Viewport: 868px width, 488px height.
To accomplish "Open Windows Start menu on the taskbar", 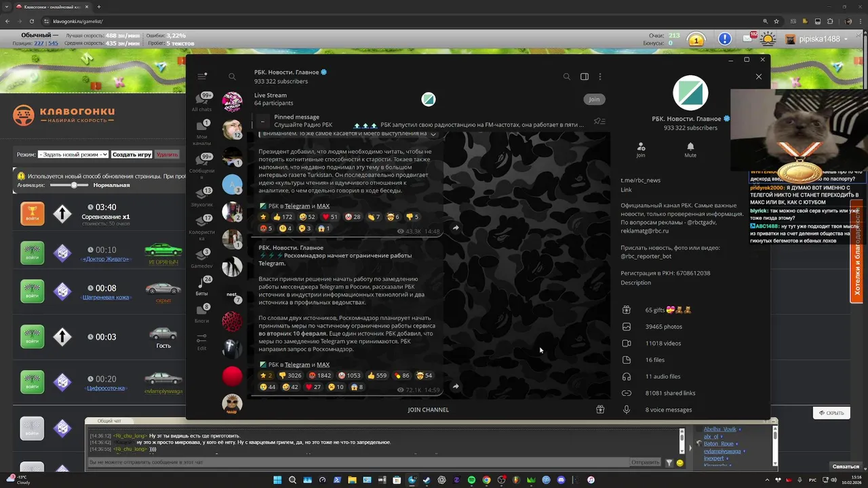I will click(x=277, y=480).
